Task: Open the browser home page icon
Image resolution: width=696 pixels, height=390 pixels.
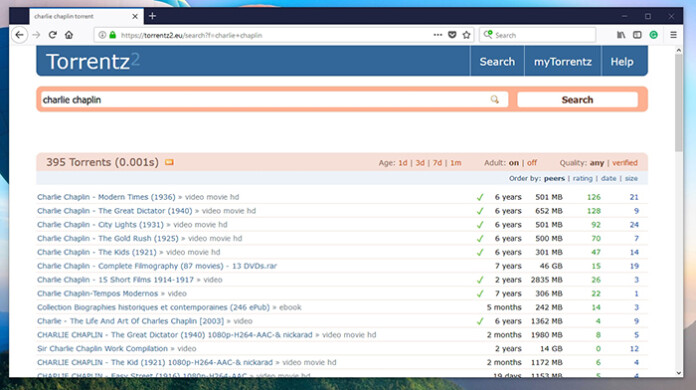Action: tap(69, 35)
